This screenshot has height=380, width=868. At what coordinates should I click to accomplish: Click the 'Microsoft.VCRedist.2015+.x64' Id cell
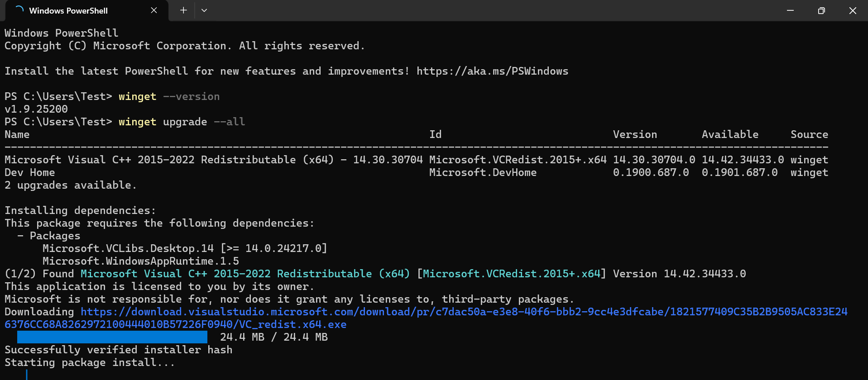pyautogui.click(x=518, y=160)
